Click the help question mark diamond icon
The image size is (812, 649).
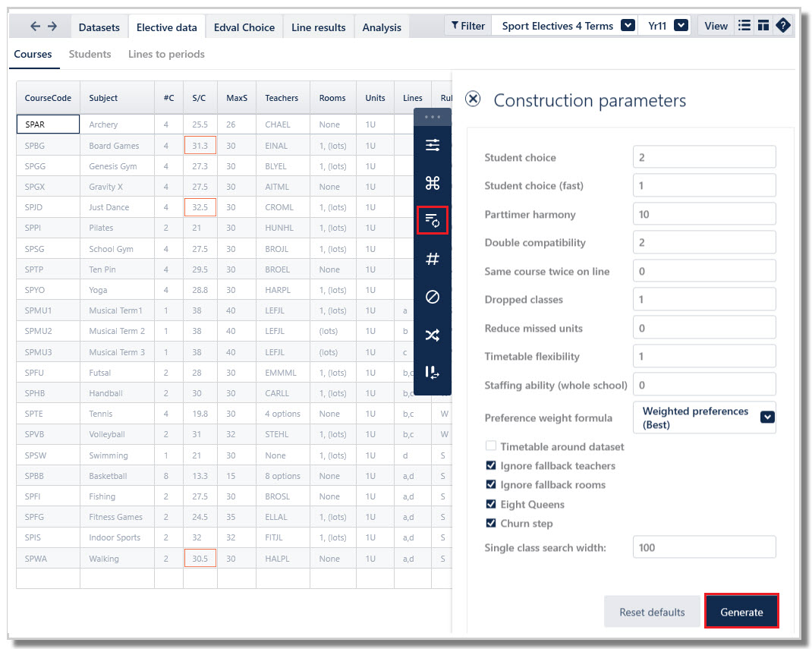point(783,25)
